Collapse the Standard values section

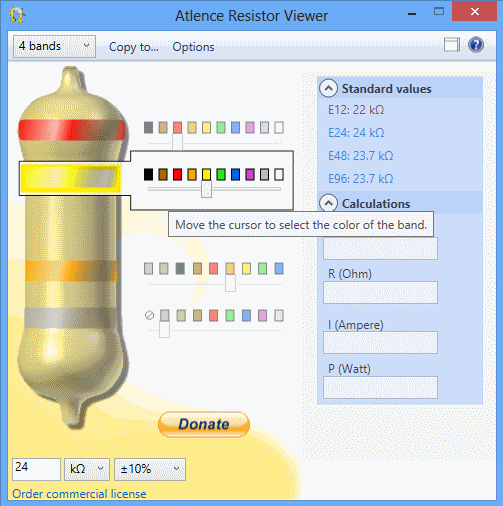click(x=328, y=88)
